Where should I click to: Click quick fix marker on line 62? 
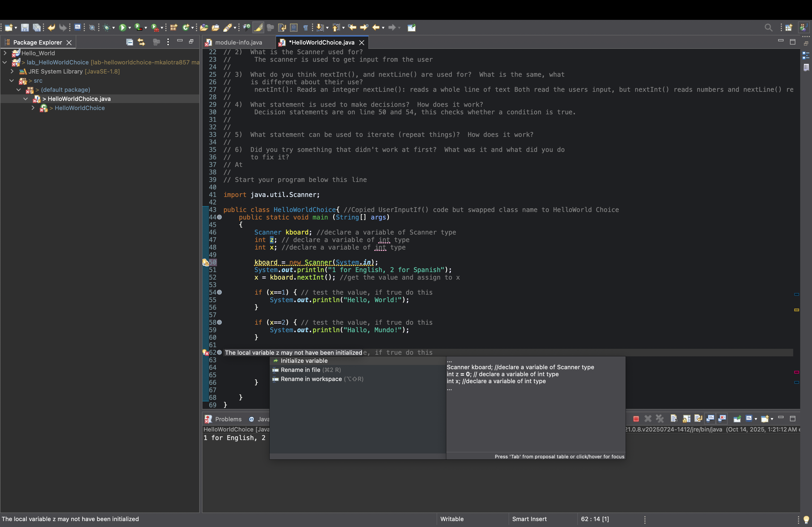[x=205, y=353]
